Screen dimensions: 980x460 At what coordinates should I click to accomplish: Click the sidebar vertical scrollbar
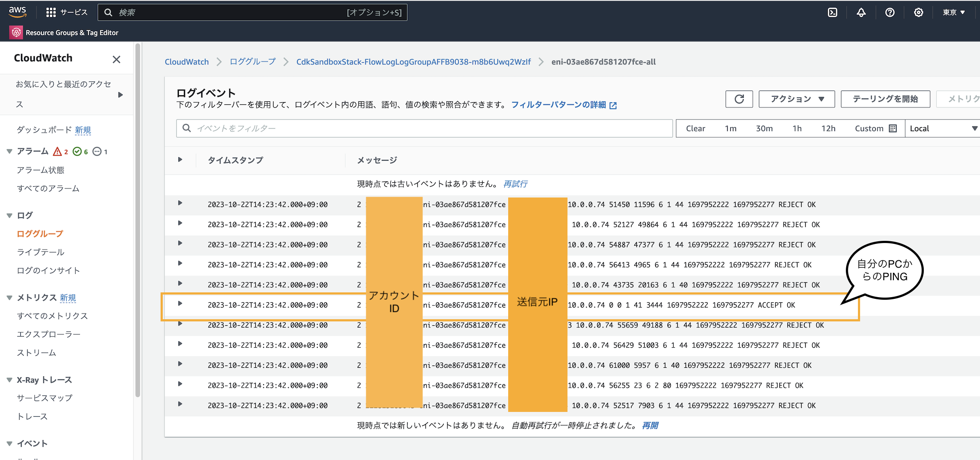pyautogui.click(x=138, y=221)
